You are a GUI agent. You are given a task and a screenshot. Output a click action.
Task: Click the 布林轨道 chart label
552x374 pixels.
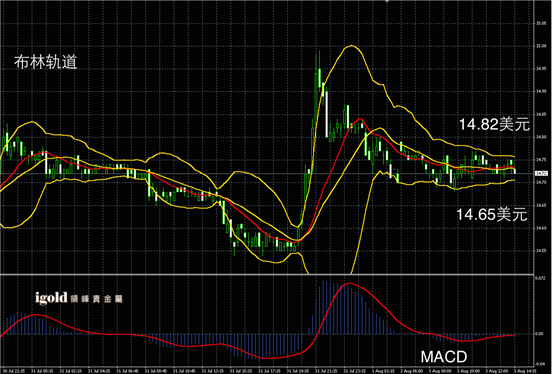coord(45,62)
